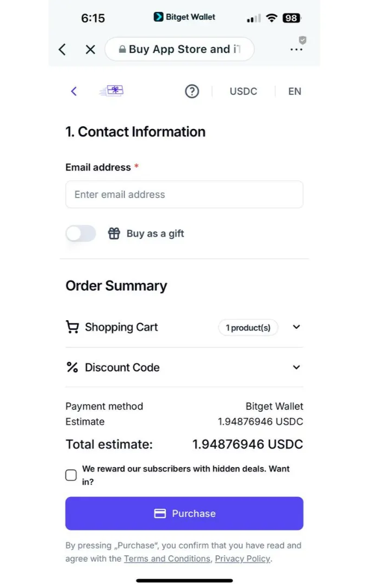Click the Bitget Wallet icon in the status bar
This screenshot has height=588, width=365.
pos(158,17)
